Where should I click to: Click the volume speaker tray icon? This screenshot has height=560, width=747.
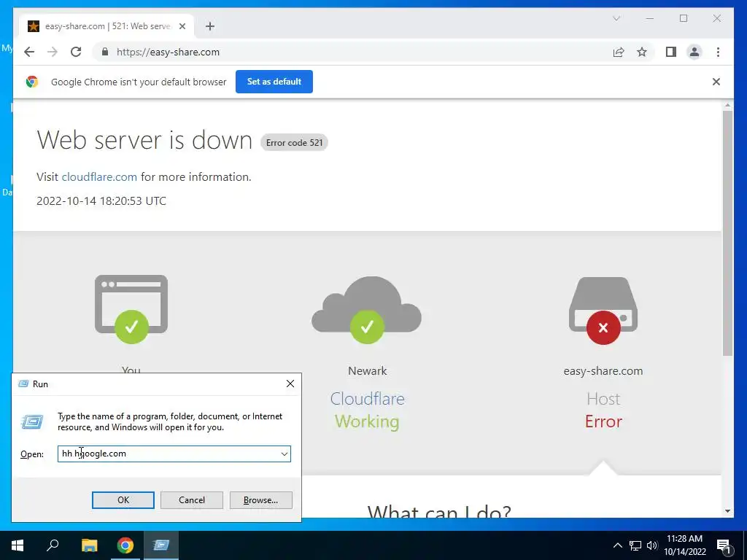(652, 545)
